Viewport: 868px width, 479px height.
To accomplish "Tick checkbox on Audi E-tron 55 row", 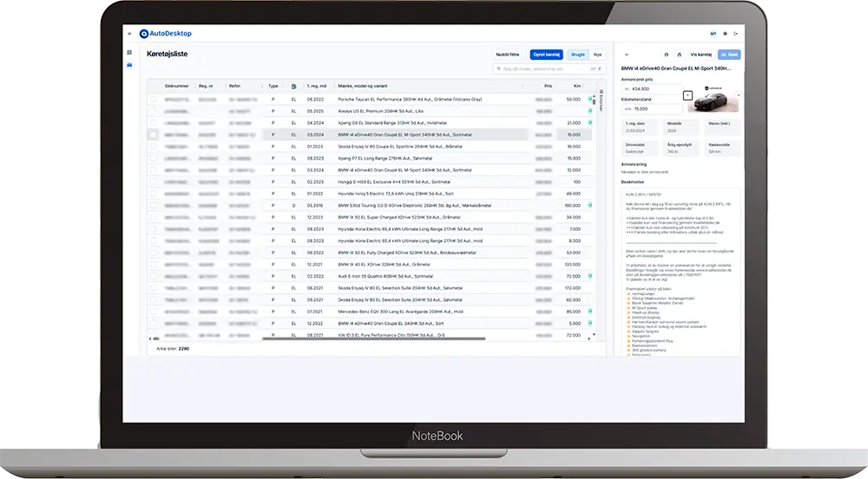I will pyautogui.click(x=154, y=276).
